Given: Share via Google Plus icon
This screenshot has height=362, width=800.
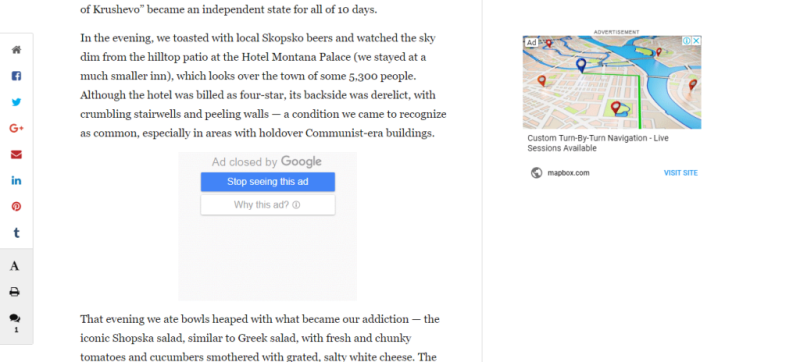Looking at the screenshot, I should (x=16, y=128).
